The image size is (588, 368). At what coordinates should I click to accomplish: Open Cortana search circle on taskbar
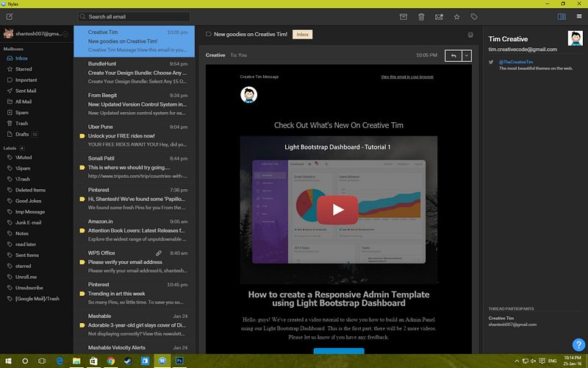click(25, 361)
